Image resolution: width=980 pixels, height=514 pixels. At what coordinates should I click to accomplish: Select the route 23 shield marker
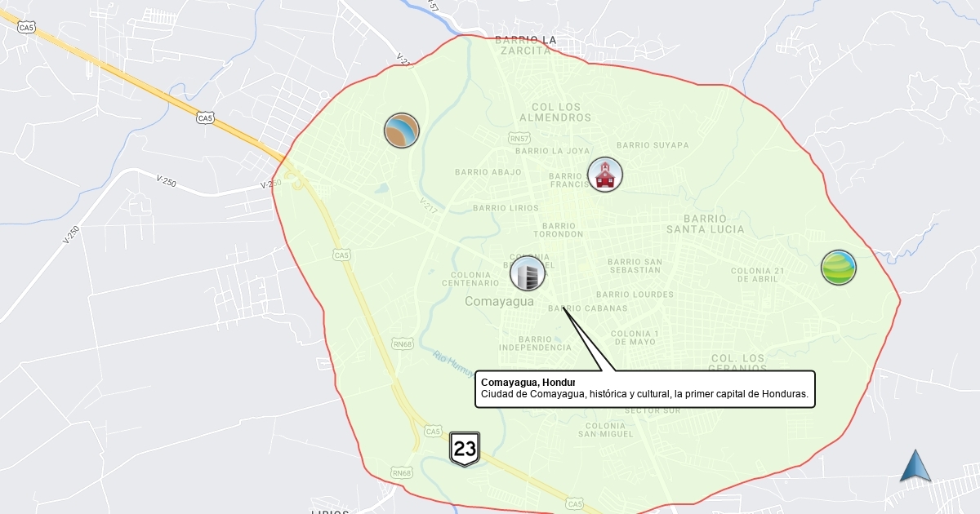point(465,449)
